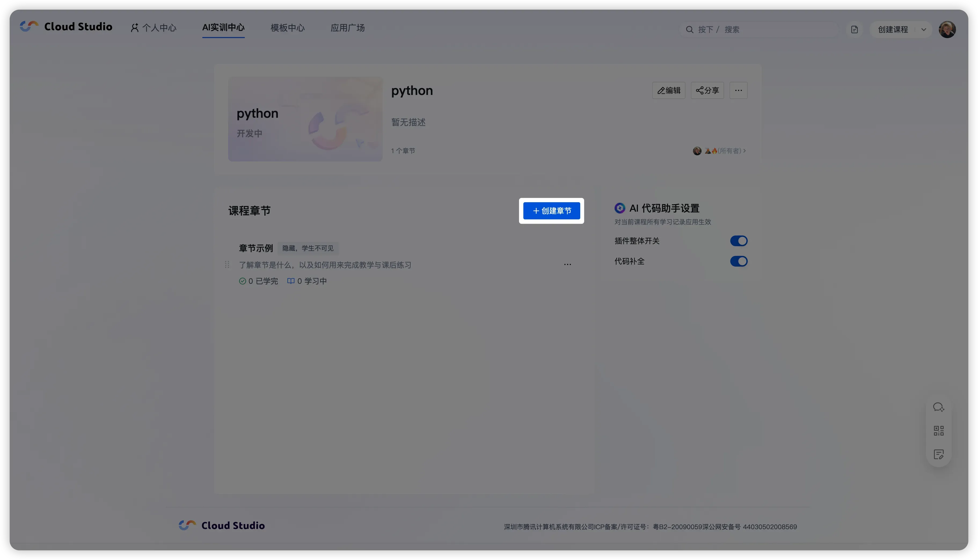Disable the 代码补全 switch
This screenshot has height=560, width=978.
[739, 261]
